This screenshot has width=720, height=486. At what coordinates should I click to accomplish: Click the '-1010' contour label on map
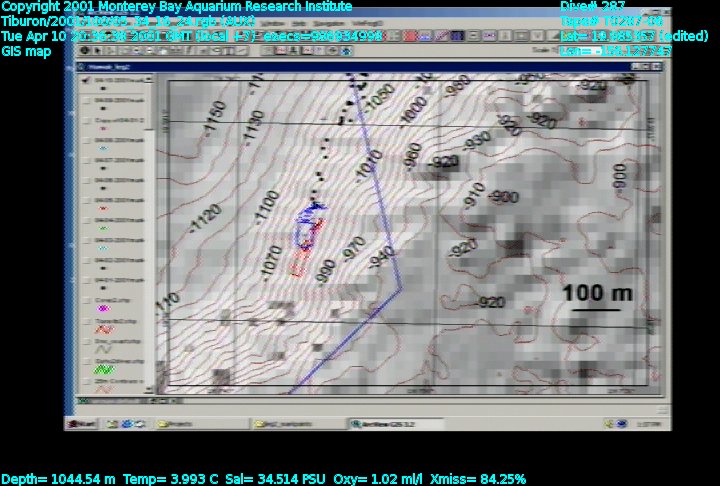pos(370,165)
